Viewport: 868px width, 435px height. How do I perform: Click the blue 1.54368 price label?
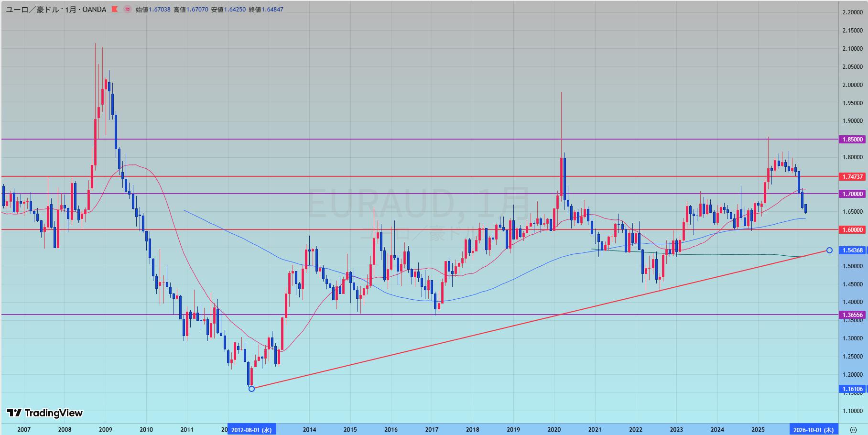[x=853, y=250]
